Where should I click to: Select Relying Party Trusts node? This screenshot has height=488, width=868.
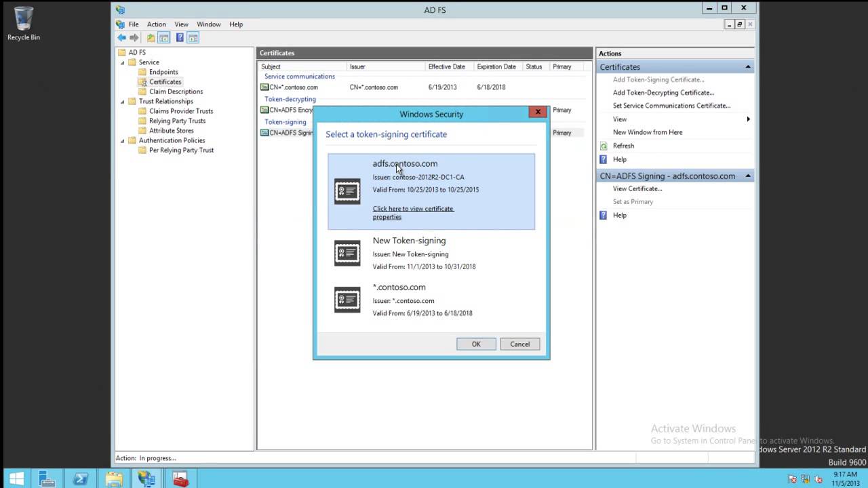click(177, 121)
